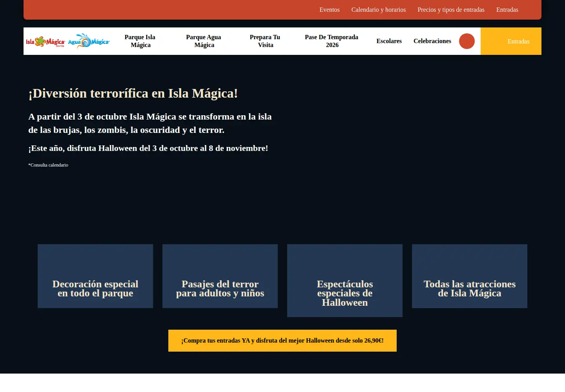565x392 pixels.
Task: Click Entradas in the red top bar
Action: pyautogui.click(x=507, y=10)
